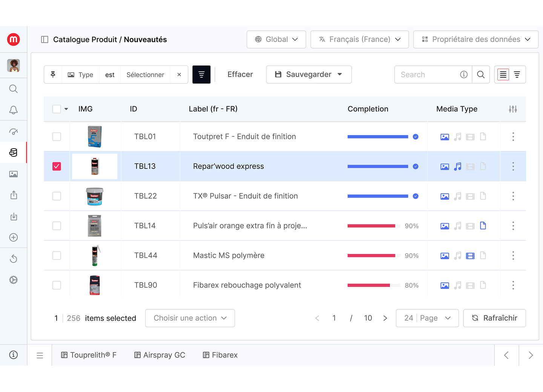Image resolution: width=543 pixels, height=392 pixels.
Task: Click the magnifier search button beside Search field
Action: click(x=481, y=75)
